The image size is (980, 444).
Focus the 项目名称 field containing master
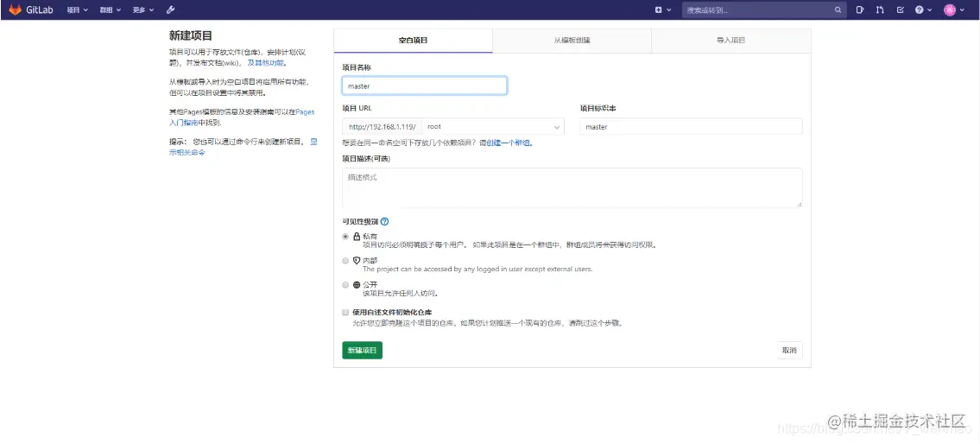[x=424, y=86]
